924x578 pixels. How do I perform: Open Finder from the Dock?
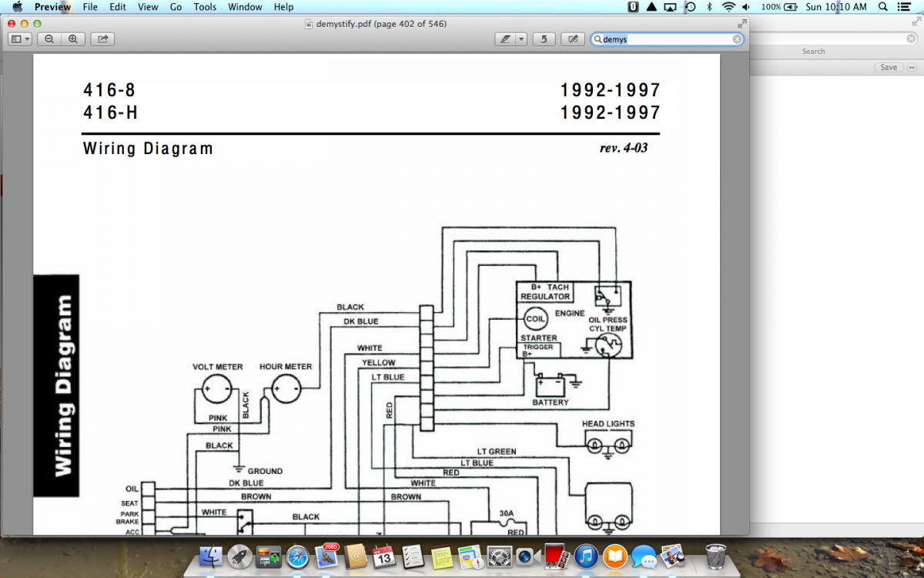210,556
